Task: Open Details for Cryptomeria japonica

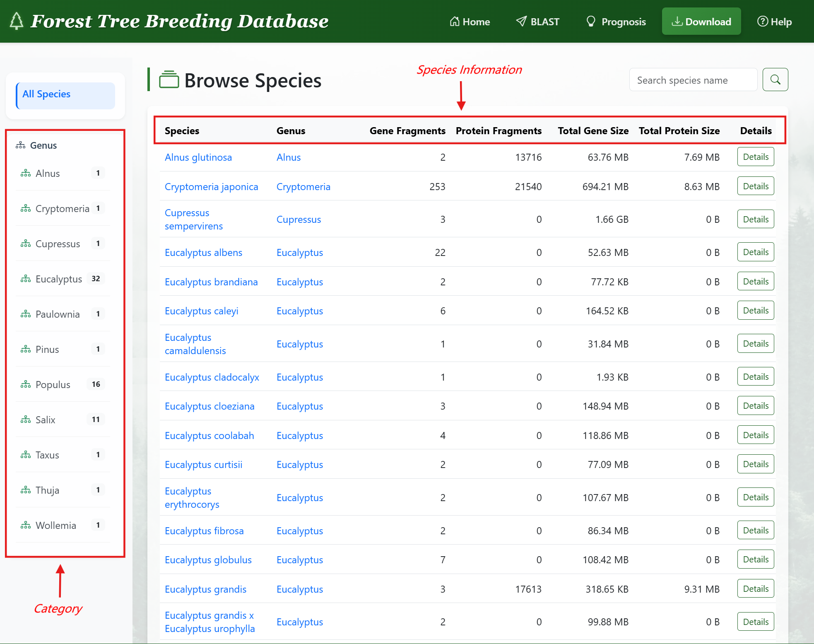Action: [756, 186]
